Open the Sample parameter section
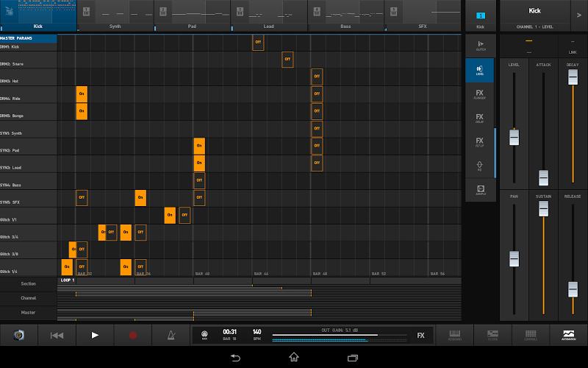This screenshot has height=368, width=588. 481,190
